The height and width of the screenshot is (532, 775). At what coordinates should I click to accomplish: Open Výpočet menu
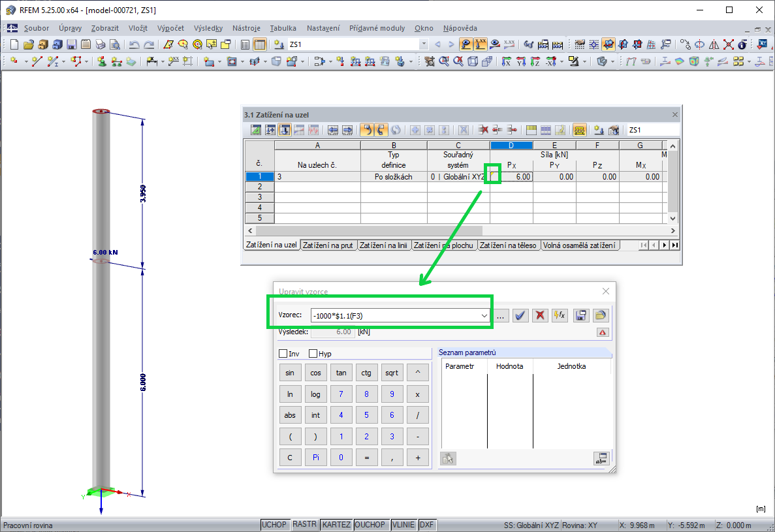coord(170,28)
